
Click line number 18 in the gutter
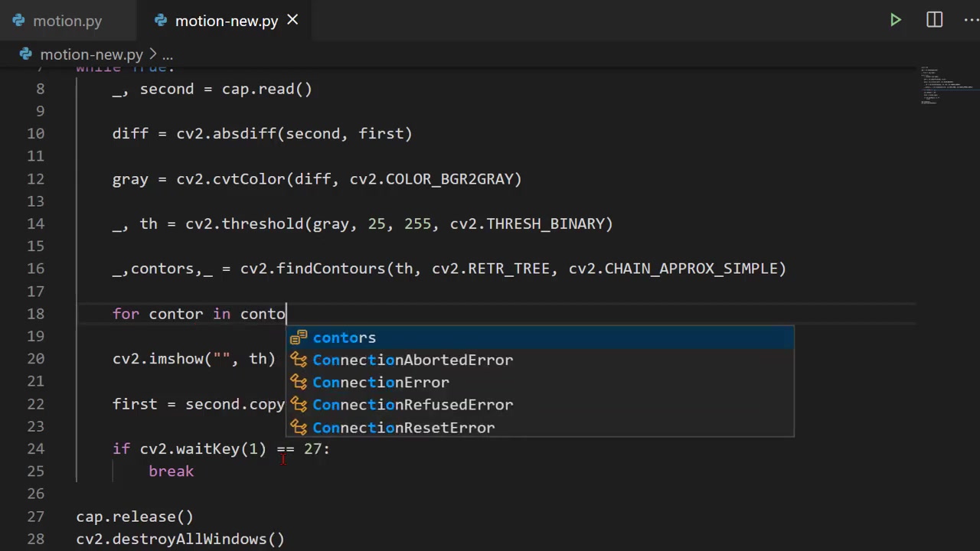point(35,314)
